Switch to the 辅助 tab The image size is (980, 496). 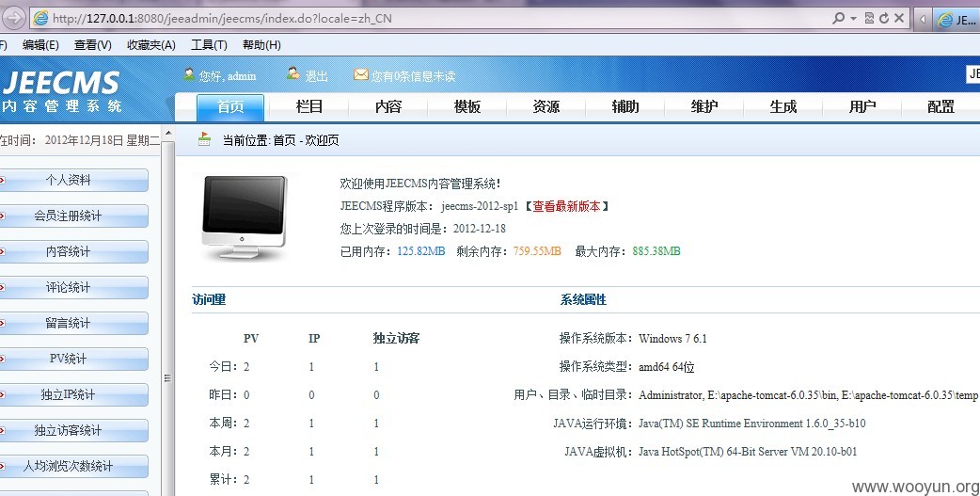coord(625,107)
